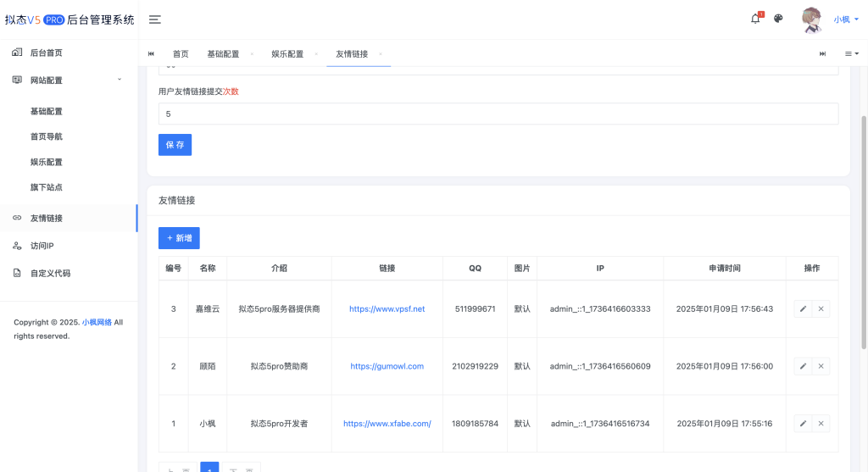
Task: Click the page vertical scrollbar
Action: (864, 232)
